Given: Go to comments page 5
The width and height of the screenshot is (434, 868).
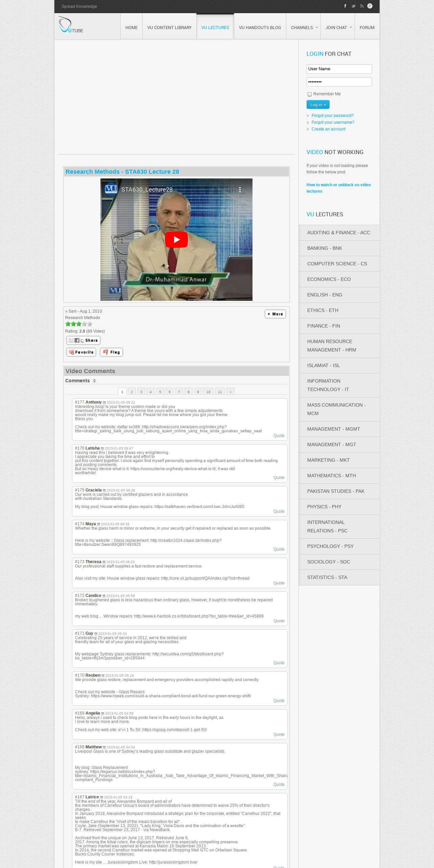Looking at the screenshot, I should point(160,392).
